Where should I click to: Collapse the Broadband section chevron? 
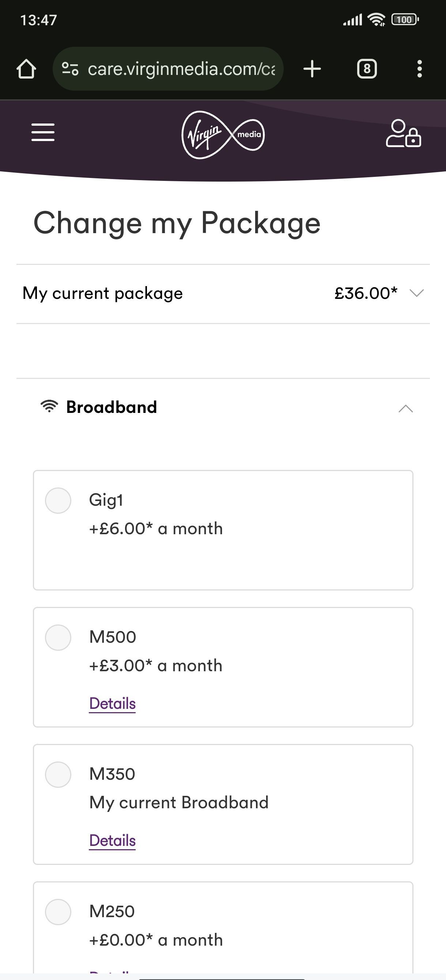click(x=406, y=408)
